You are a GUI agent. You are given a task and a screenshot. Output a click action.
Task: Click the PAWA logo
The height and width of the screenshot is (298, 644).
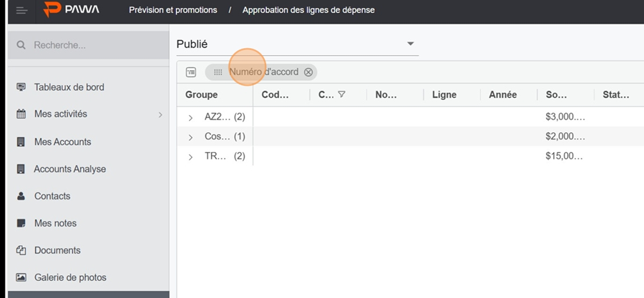[x=71, y=9]
